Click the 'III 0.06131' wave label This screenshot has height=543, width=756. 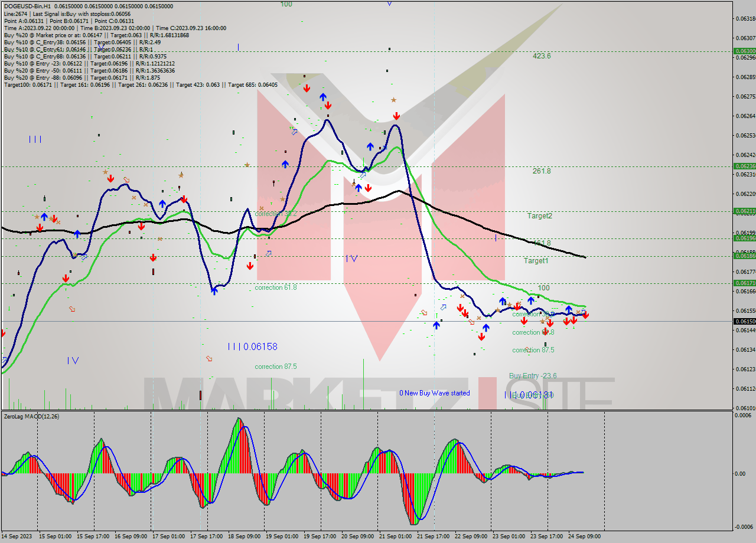[529, 395]
